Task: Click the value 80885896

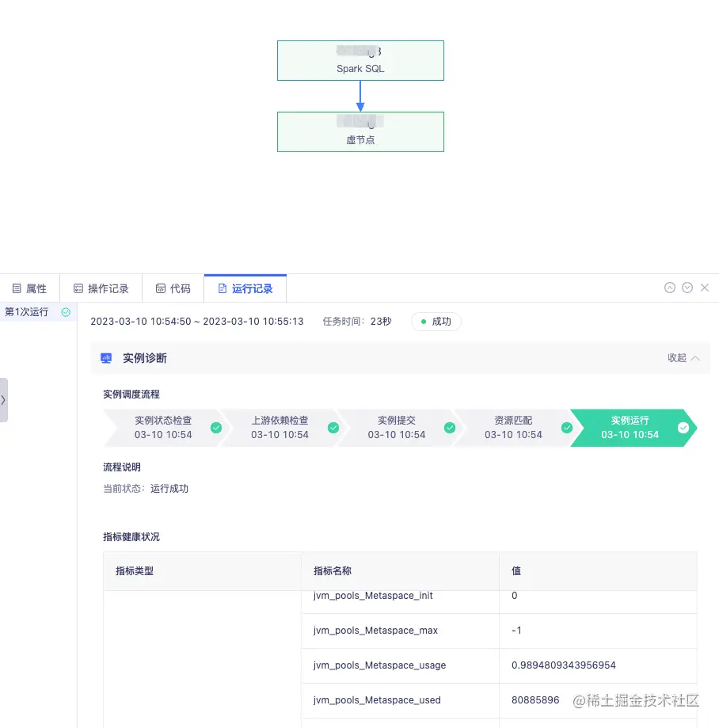Action: tap(535, 700)
